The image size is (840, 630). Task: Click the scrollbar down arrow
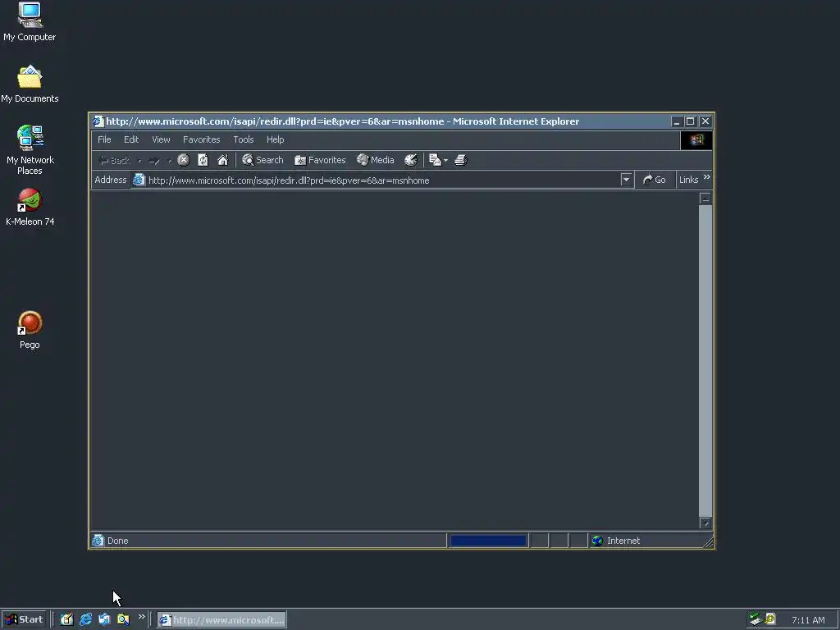pos(705,523)
